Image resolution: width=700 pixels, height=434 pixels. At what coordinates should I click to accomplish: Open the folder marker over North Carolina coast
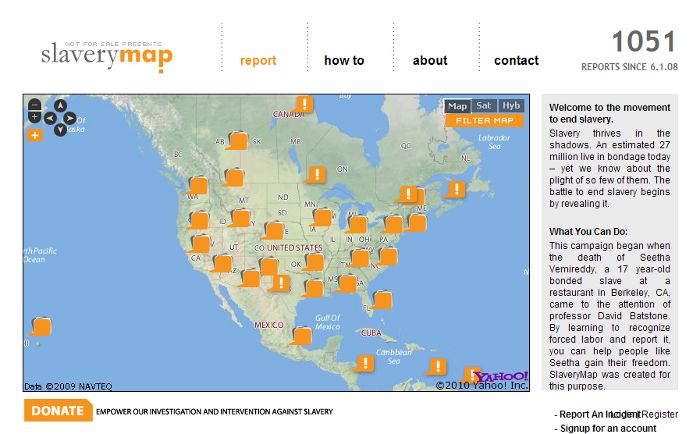(x=387, y=256)
